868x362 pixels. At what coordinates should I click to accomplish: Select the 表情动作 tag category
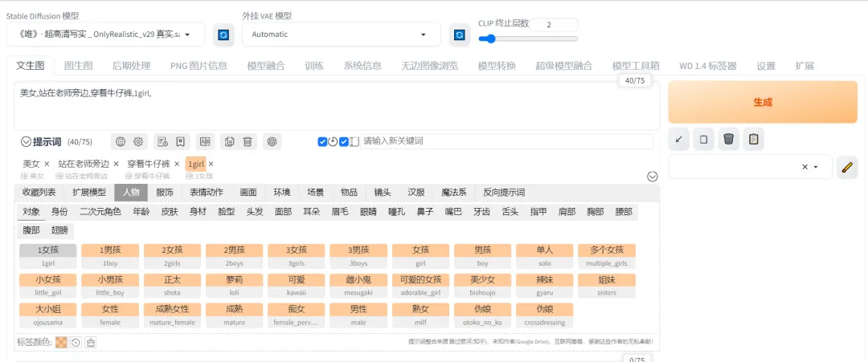point(207,193)
